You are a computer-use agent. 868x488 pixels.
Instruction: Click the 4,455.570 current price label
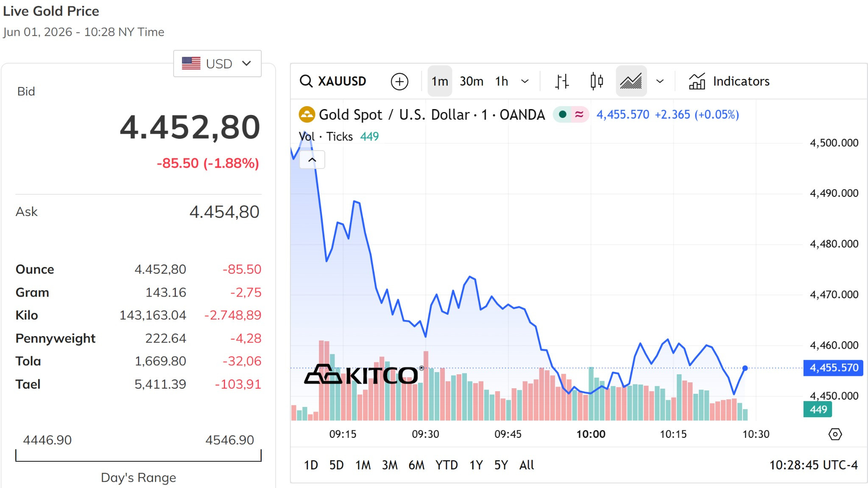pos(833,367)
